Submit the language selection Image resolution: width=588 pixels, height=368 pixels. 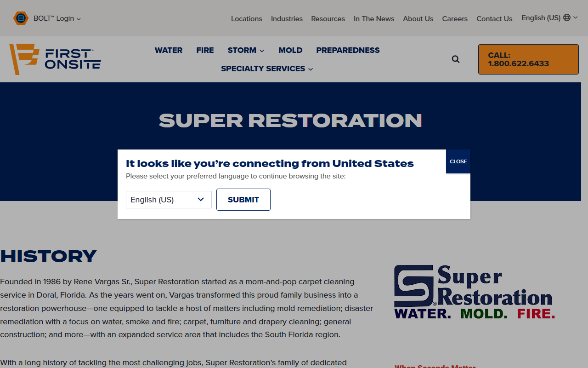tap(243, 200)
